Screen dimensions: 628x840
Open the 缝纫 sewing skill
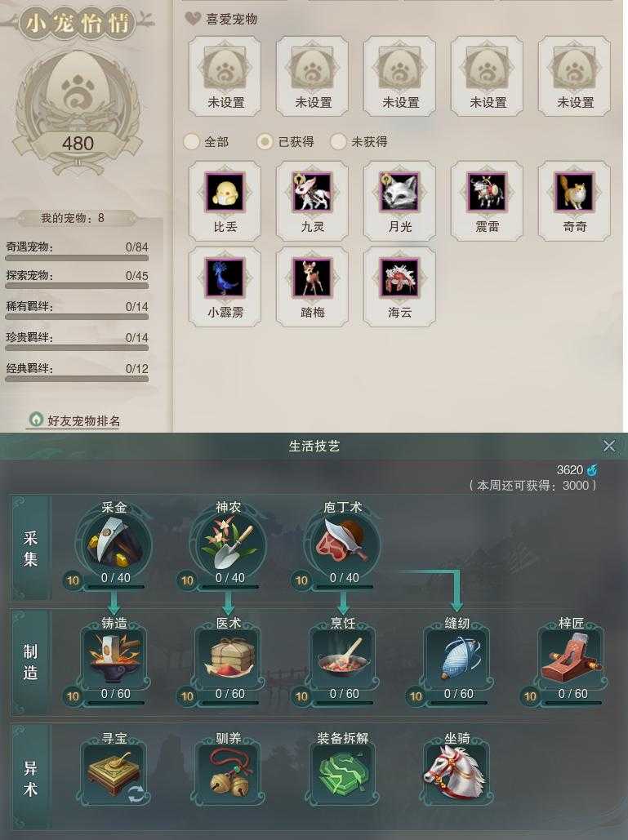pos(457,659)
